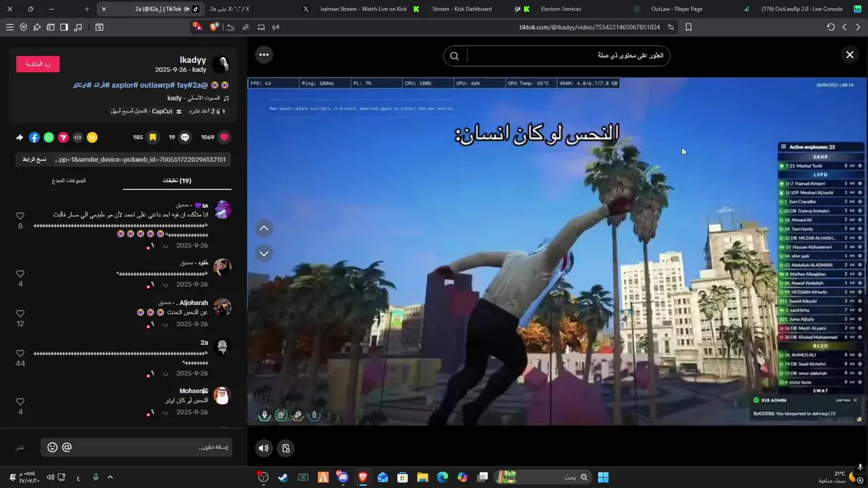Like the first comment that has 8 likes
Image resolution: width=868 pixels, height=488 pixels.
tap(20, 216)
